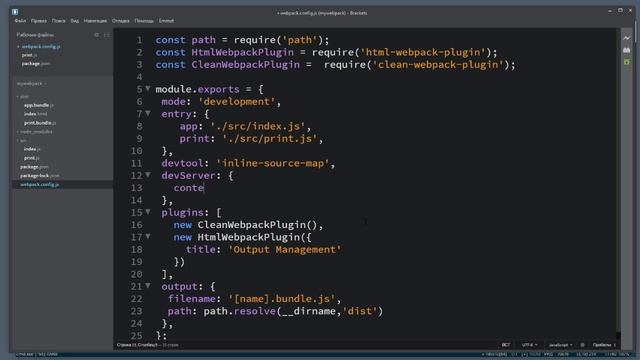Open the Навигация menu

pyautogui.click(x=95, y=21)
